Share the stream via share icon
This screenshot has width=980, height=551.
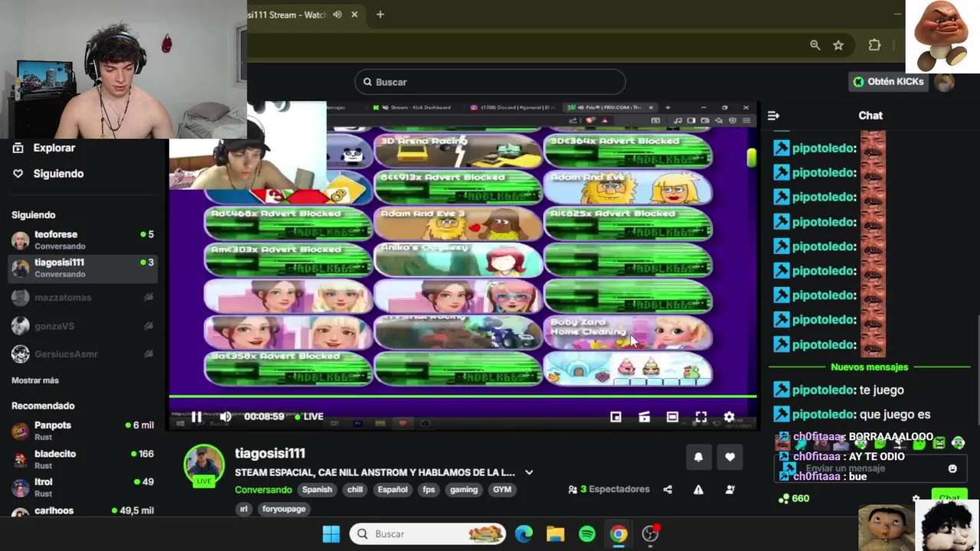click(668, 490)
